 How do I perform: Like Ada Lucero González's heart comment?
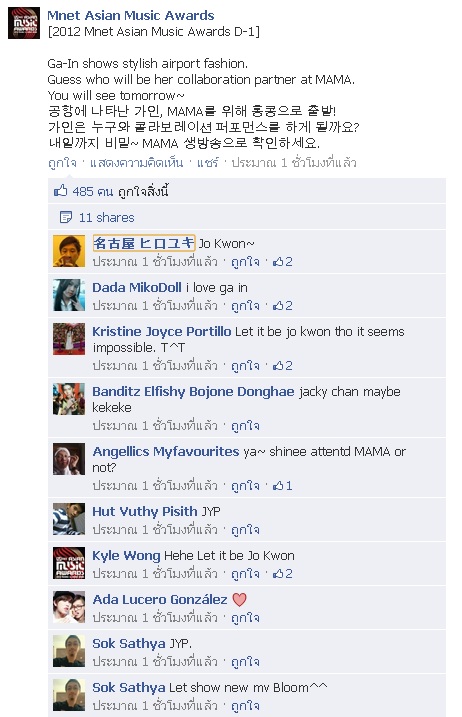coord(245,618)
